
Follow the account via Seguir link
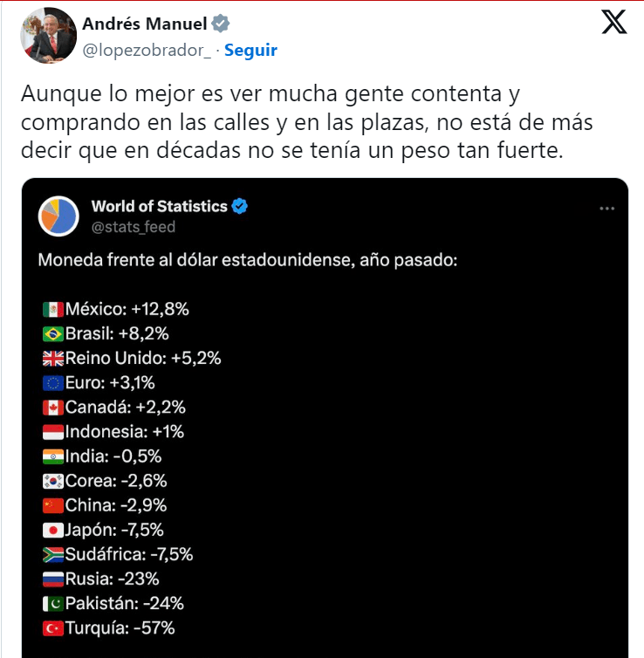pyautogui.click(x=250, y=51)
